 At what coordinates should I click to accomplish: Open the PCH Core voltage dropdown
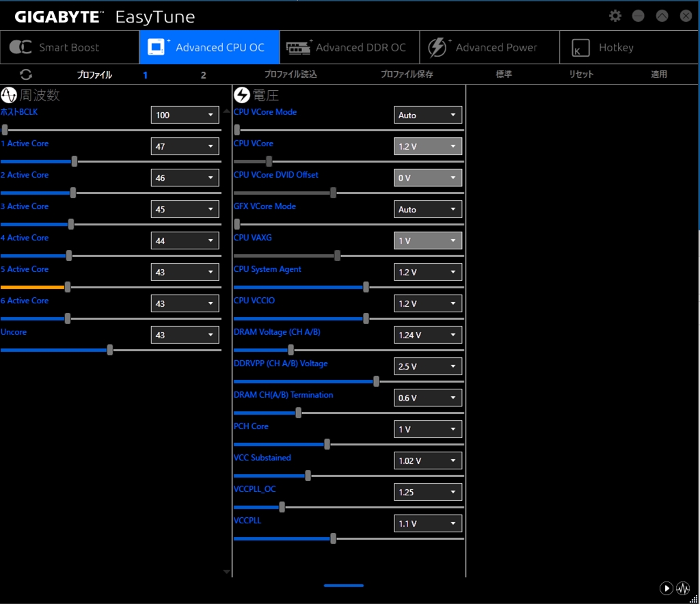(428, 429)
